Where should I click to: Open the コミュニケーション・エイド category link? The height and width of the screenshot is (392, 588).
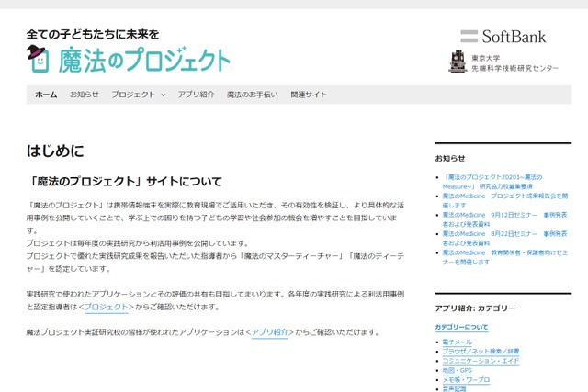481,361
